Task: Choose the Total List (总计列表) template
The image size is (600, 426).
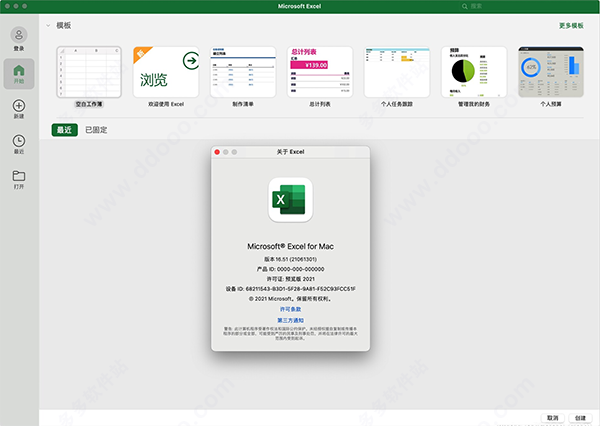Action: click(x=320, y=72)
